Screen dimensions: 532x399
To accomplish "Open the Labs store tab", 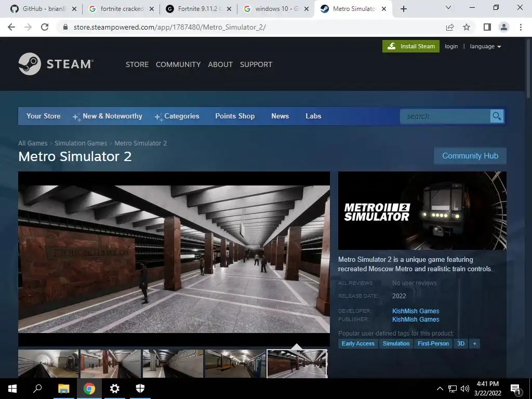I will 313,116.
